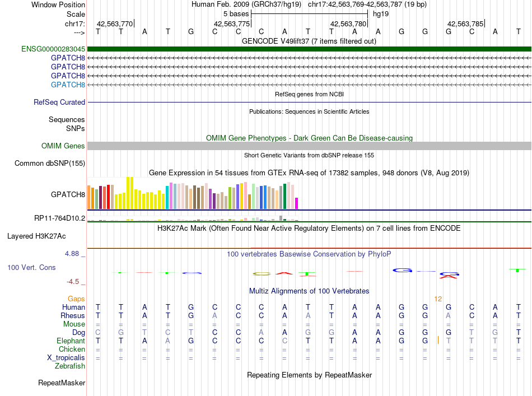The image size is (532, 396).
Task: Click the GENCODE V49lift37 track title
Action: [309, 41]
